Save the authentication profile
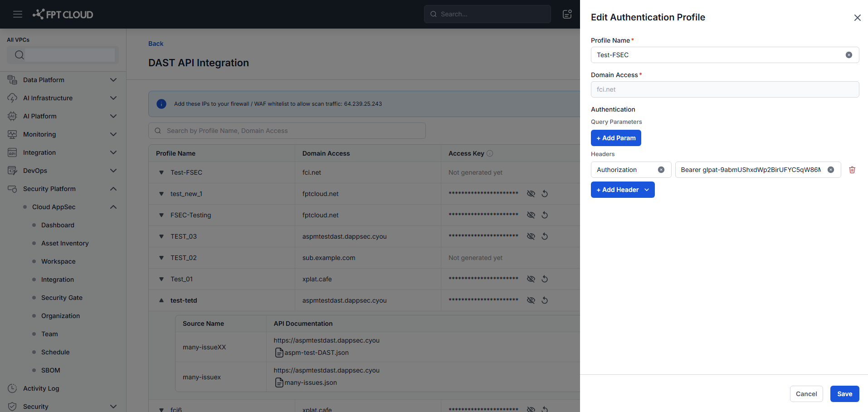 844,394
